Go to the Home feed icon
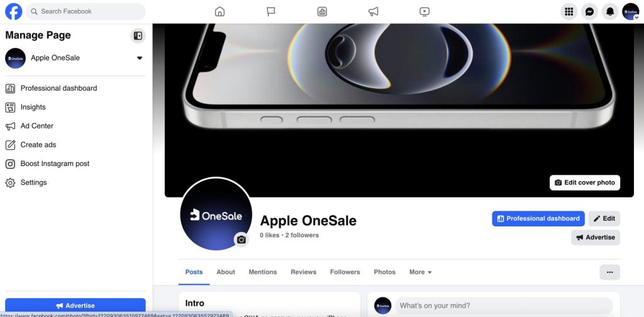Image resolution: width=644 pixels, height=317 pixels. click(x=219, y=11)
